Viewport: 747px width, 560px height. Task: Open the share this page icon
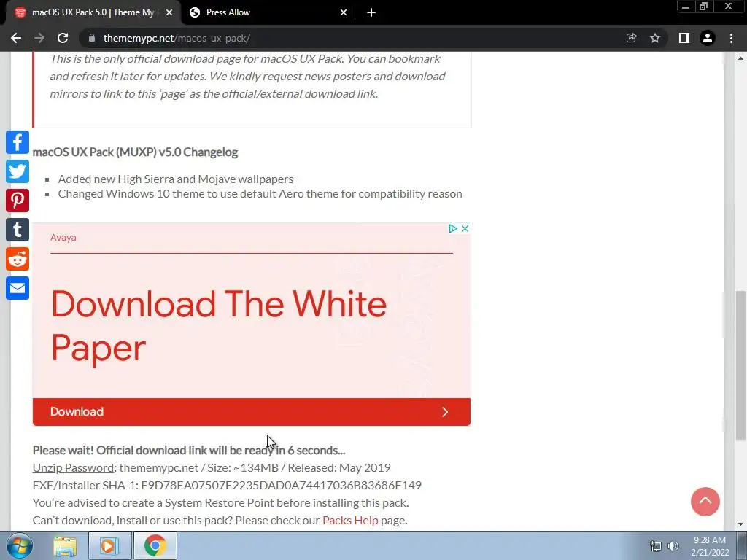631,38
